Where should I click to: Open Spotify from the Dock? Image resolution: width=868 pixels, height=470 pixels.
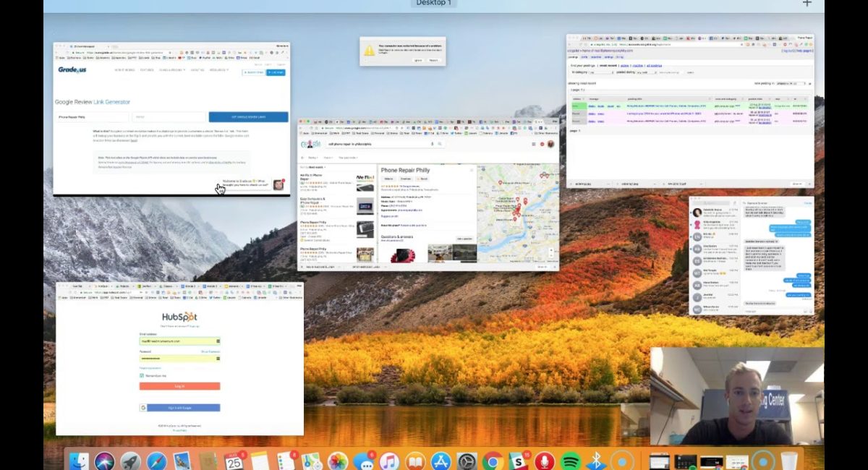[571, 461]
